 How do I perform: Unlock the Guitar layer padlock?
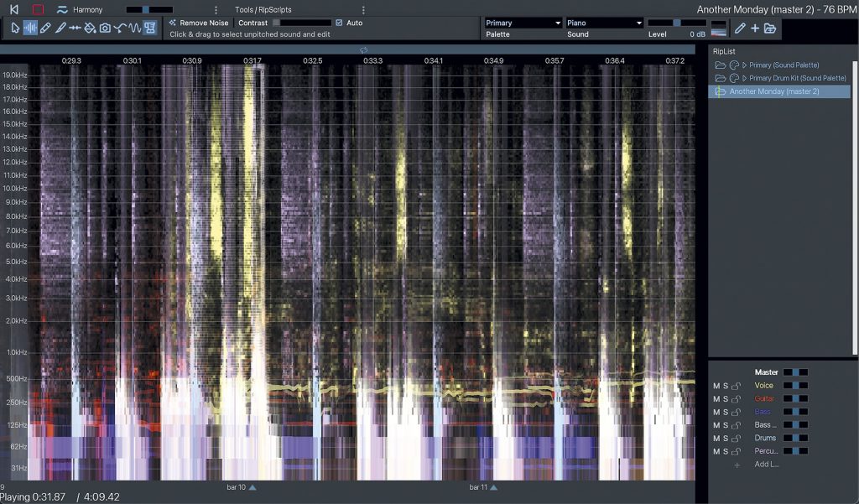point(737,398)
